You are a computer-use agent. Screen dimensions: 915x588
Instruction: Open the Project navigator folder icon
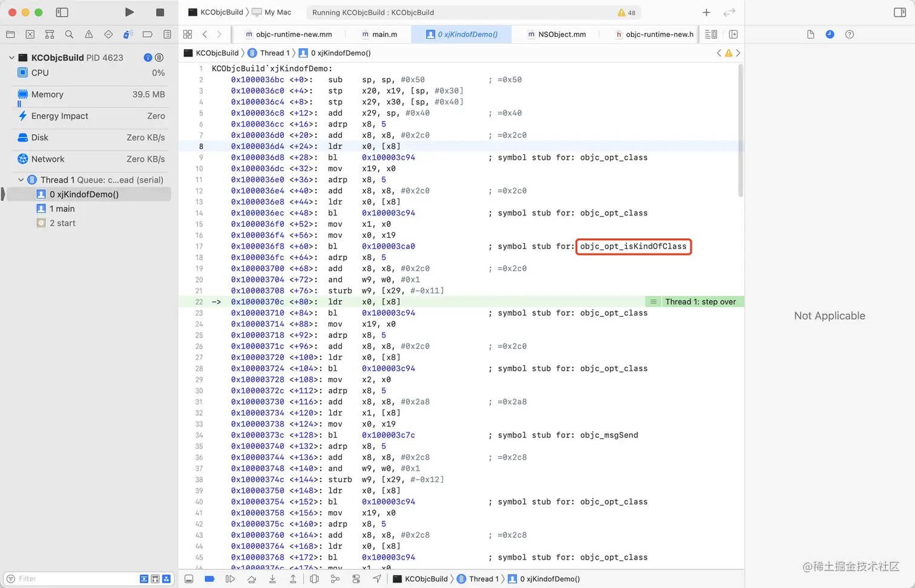tap(10, 34)
